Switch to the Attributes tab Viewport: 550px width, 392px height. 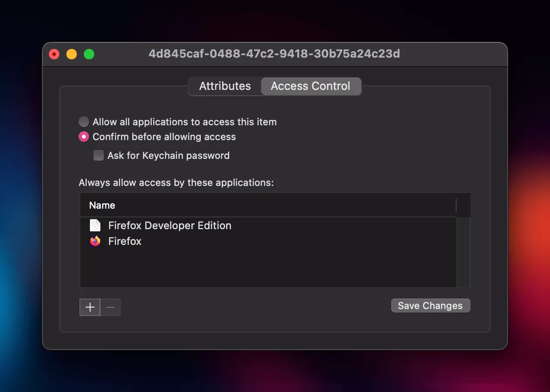point(225,86)
